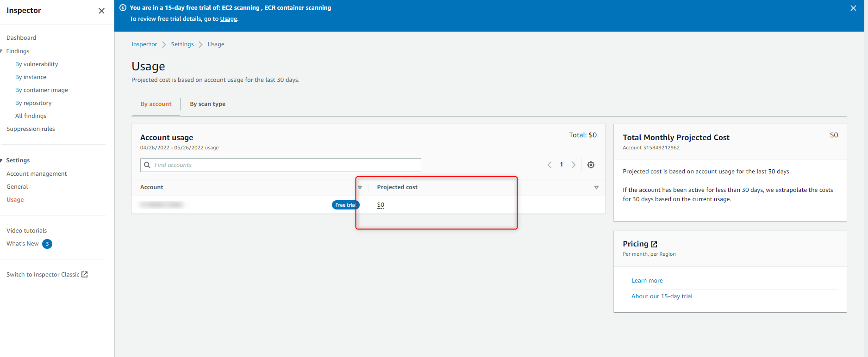Click Usage link in banner

228,19
